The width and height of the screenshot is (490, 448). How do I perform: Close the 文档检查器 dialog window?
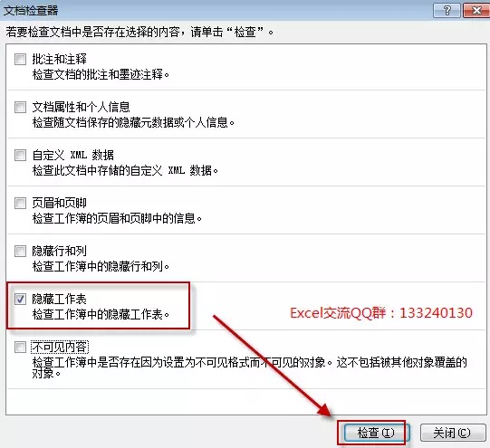(x=476, y=10)
